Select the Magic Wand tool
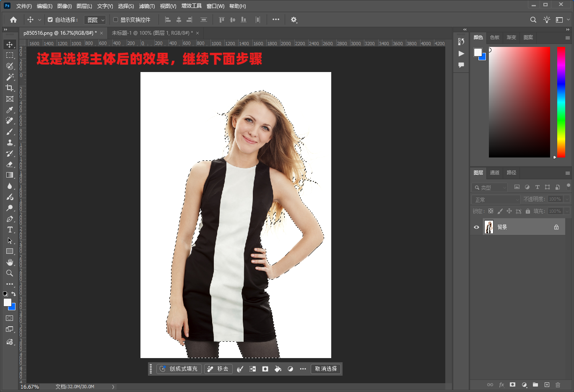The width and height of the screenshot is (574, 392). coord(10,77)
